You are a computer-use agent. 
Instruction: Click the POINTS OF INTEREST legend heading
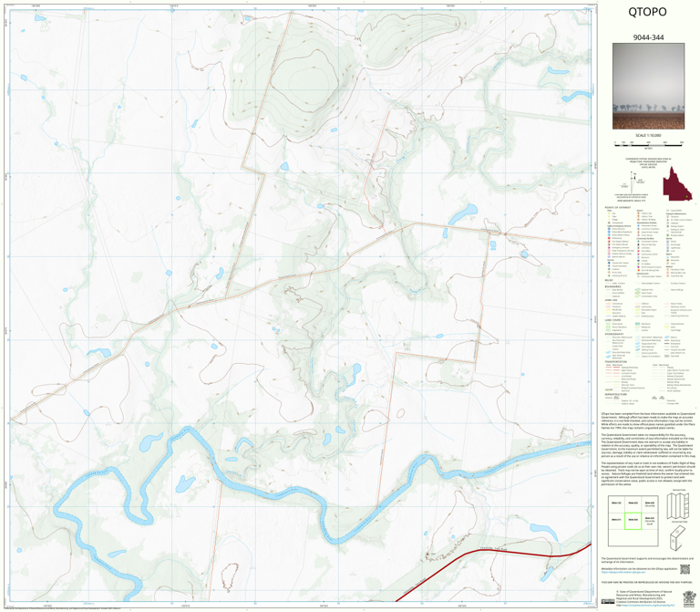pos(618,208)
